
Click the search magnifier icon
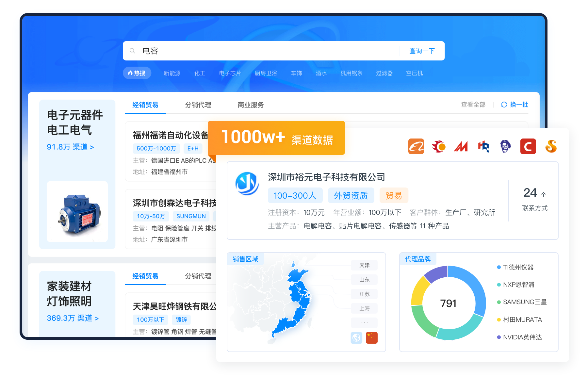pyautogui.click(x=132, y=51)
